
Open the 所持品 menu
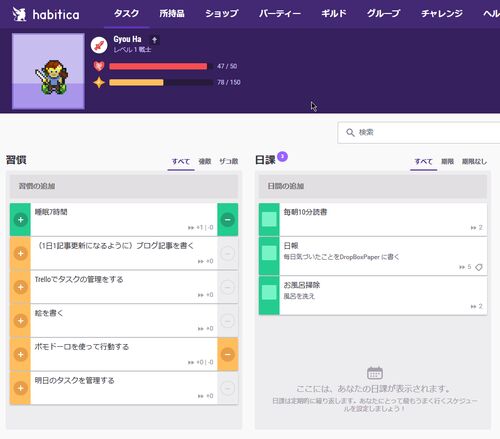[x=172, y=14]
